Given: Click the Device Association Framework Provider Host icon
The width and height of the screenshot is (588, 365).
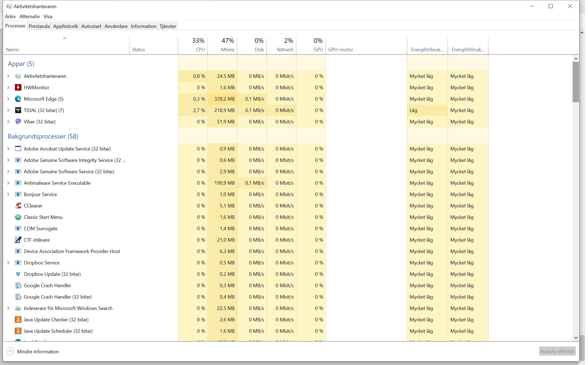Looking at the screenshot, I should (x=18, y=251).
